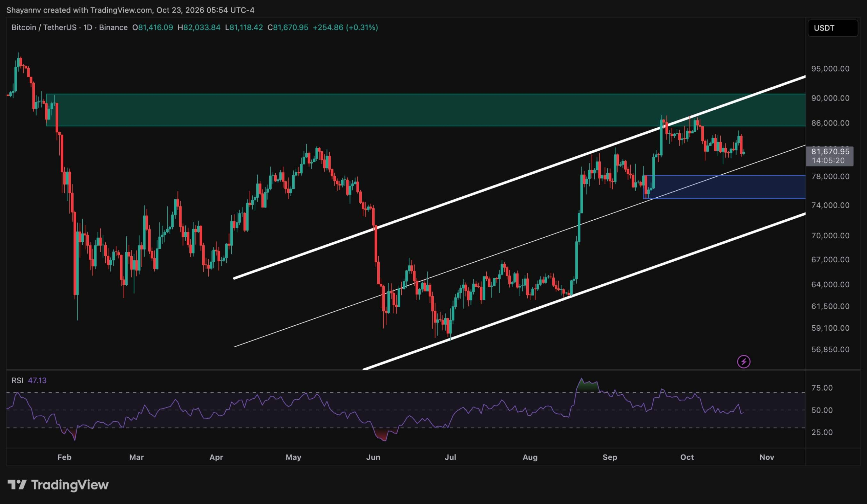Viewport: 867px width, 504px height.
Task: Click the Jul label on the time axis
Action: tap(450, 457)
